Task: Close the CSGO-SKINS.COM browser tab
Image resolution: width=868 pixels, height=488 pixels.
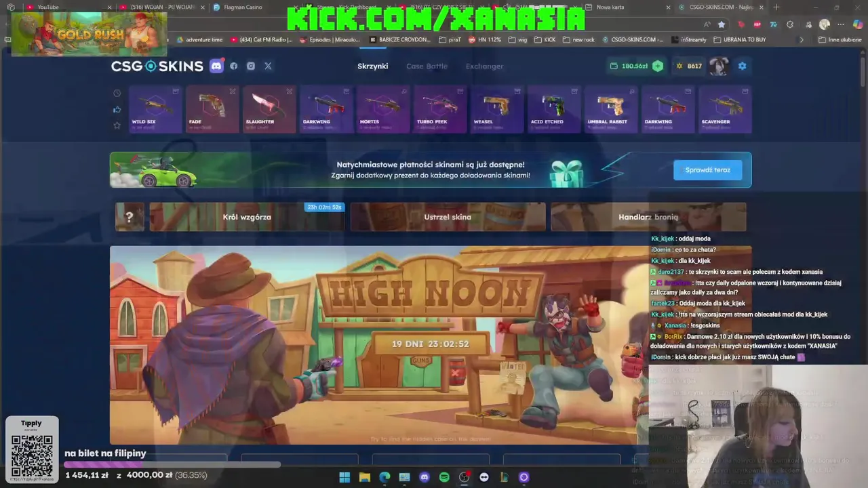Action: coord(761,7)
